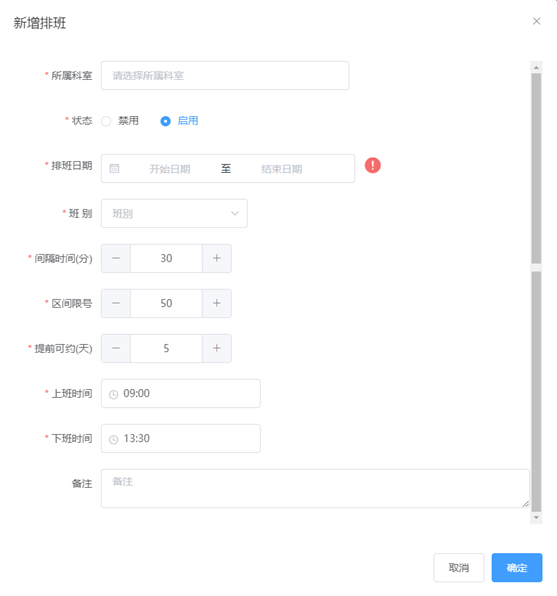The image size is (557, 596).
Task: Select the 启用 radio option
Action: [x=165, y=121]
